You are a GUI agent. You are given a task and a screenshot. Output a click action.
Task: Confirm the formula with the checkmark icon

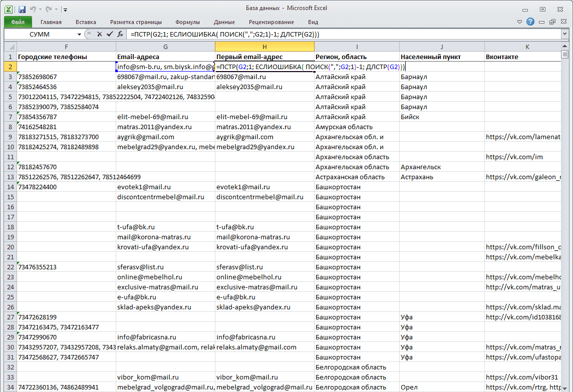tap(110, 34)
